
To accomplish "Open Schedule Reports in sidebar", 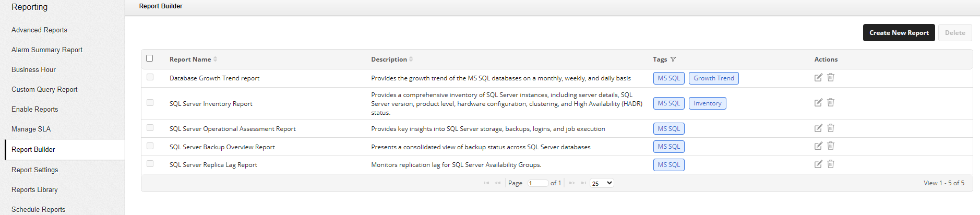I will [x=38, y=210].
